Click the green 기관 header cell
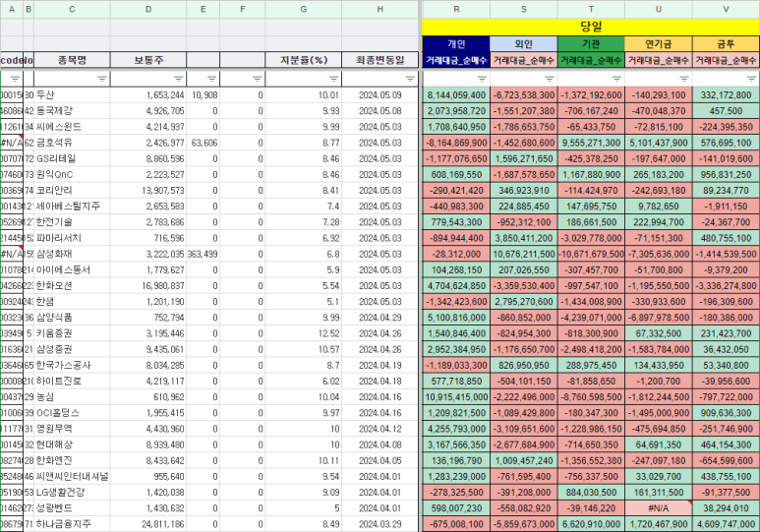This screenshot has width=760, height=532. [x=591, y=43]
